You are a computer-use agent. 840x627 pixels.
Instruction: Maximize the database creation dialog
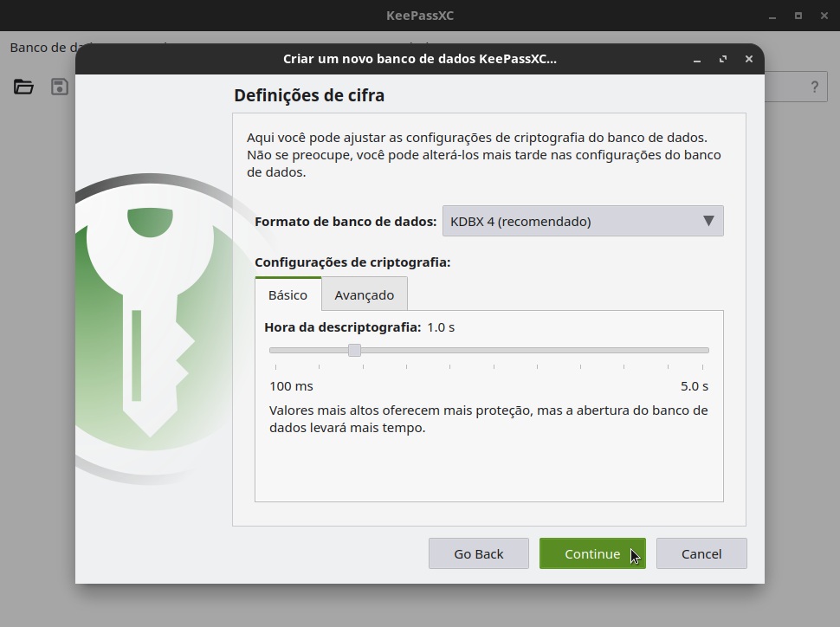(723, 59)
